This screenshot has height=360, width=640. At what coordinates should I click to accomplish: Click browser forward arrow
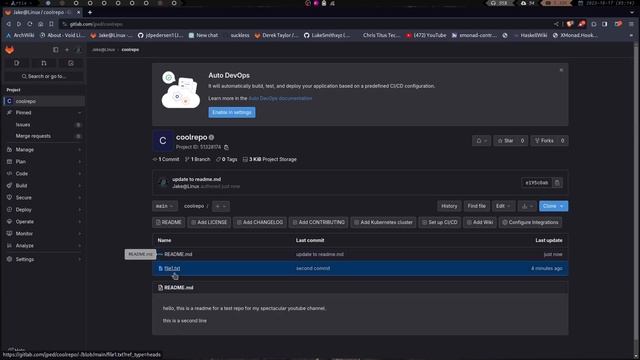click(19, 24)
